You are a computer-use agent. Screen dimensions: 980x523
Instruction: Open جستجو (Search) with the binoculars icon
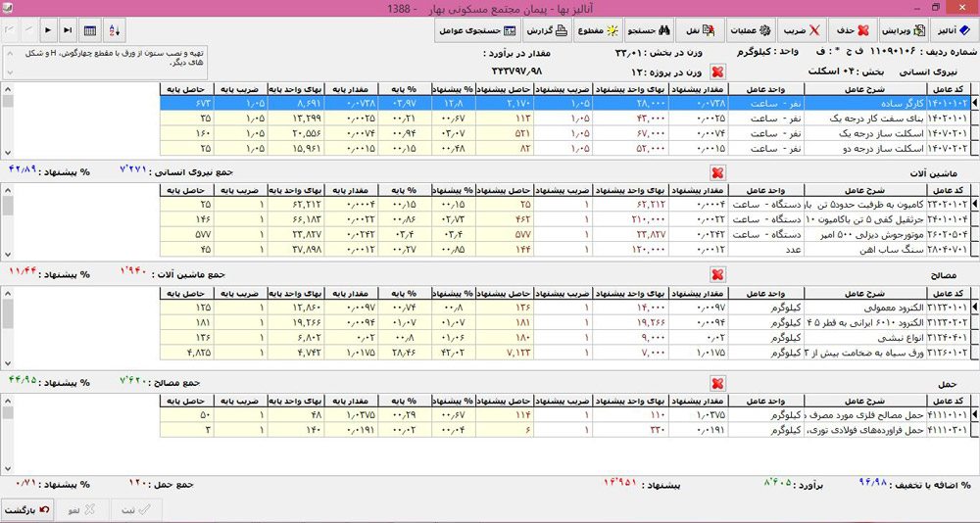tap(649, 31)
